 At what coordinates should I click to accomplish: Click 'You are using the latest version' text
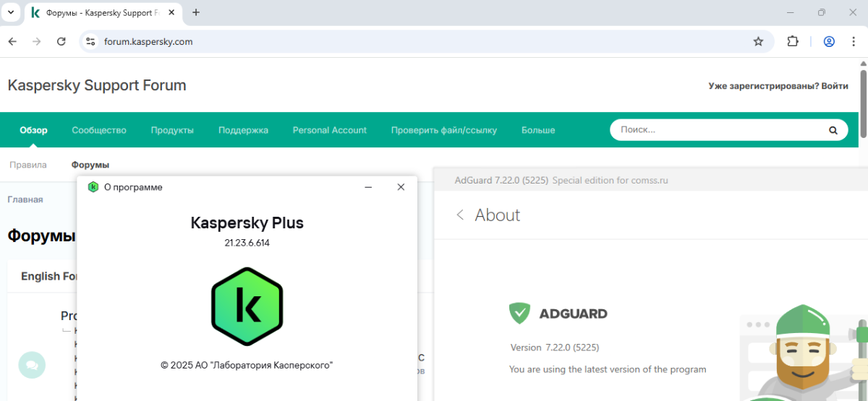tap(608, 369)
